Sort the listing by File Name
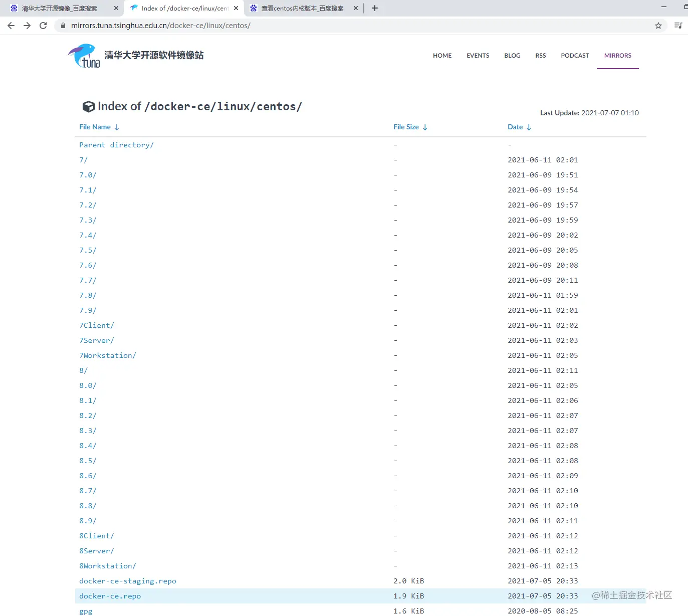Screen dimensions: 688x616 point(99,127)
